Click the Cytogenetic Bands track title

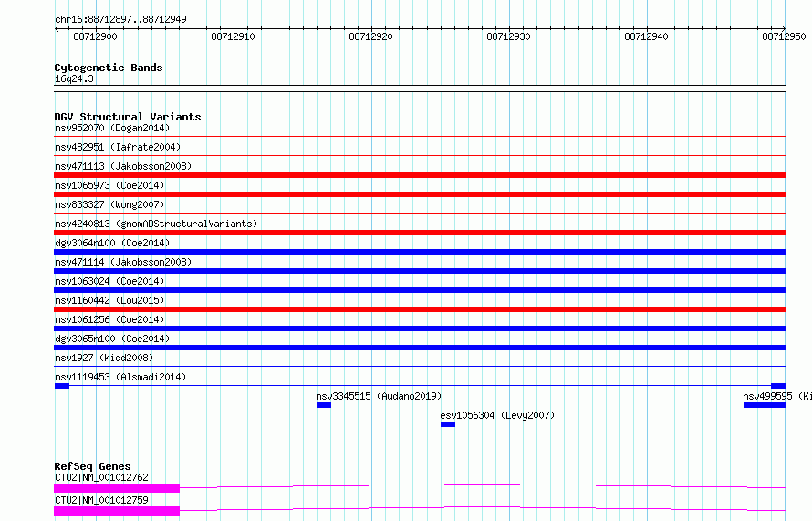click(109, 68)
